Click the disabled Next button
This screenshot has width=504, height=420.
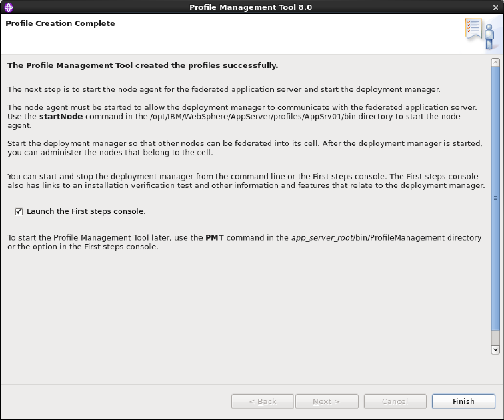pyautogui.click(x=327, y=401)
